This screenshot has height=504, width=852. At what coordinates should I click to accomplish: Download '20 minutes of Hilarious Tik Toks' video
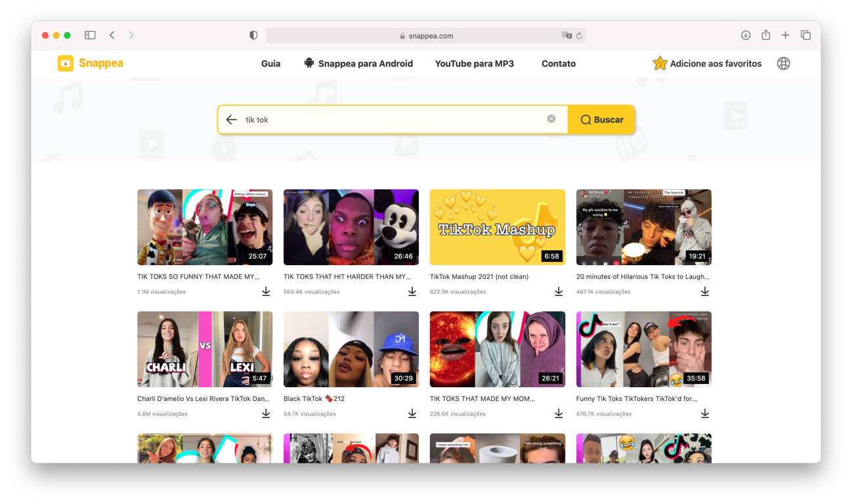tap(705, 291)
